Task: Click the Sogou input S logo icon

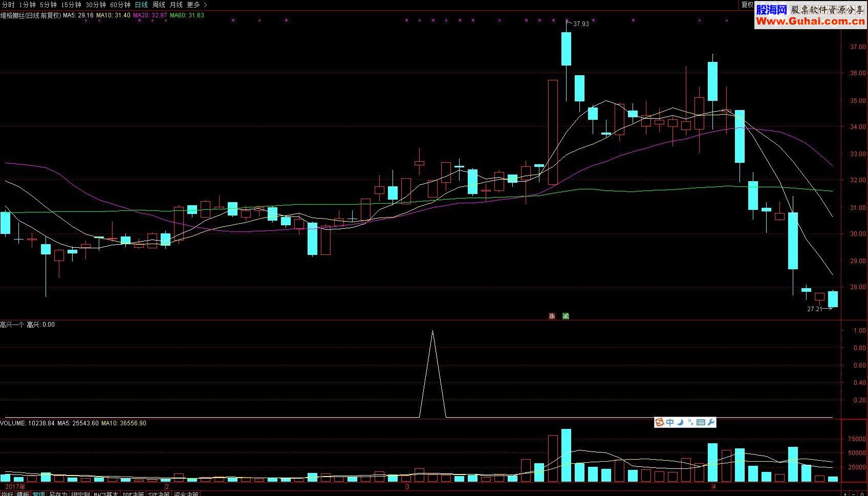Action: [659, 422]
